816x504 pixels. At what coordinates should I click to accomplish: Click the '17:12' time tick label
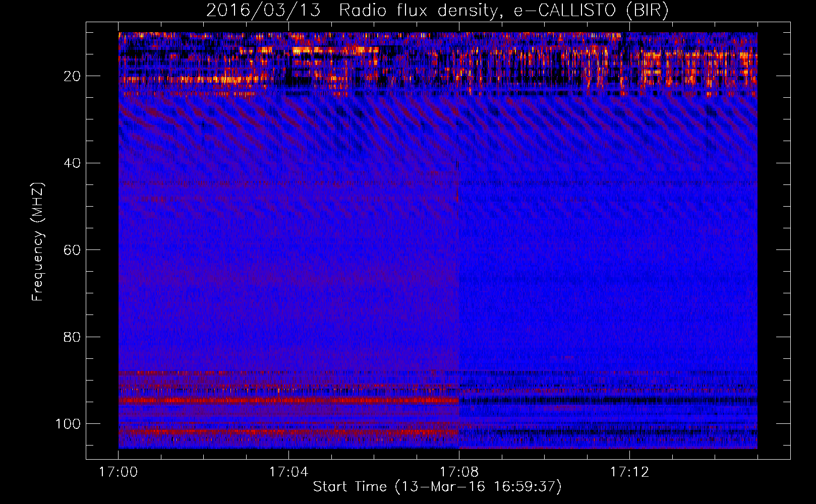coord(629,472)
